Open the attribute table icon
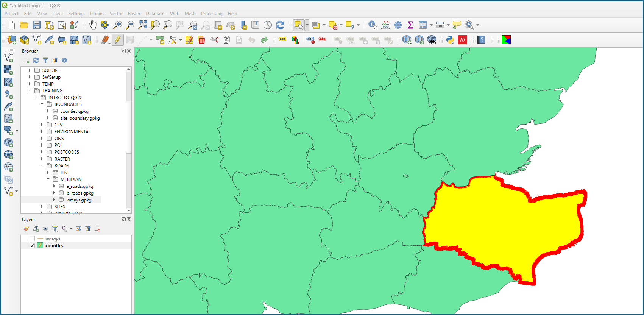This screenshot has height=315, width=644. 423,25
